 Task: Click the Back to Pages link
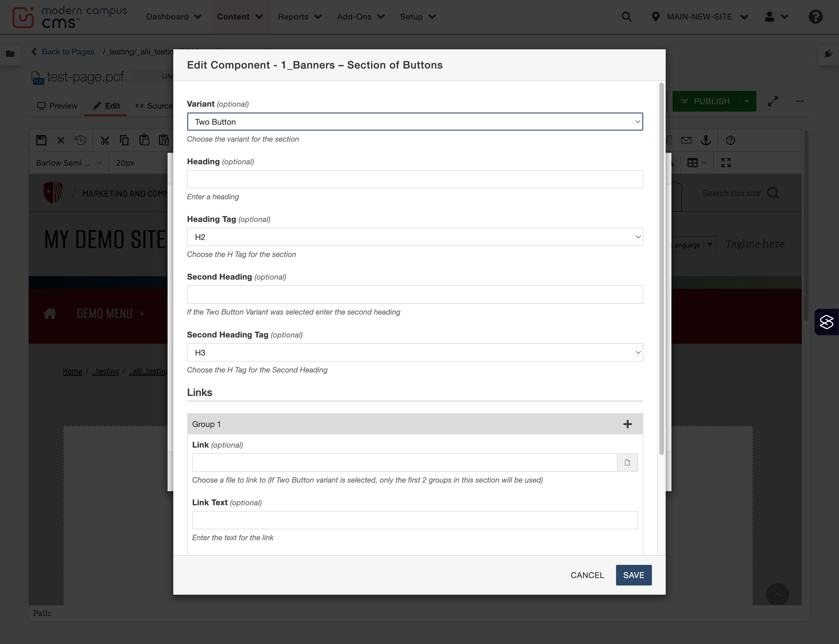point(68,51)
